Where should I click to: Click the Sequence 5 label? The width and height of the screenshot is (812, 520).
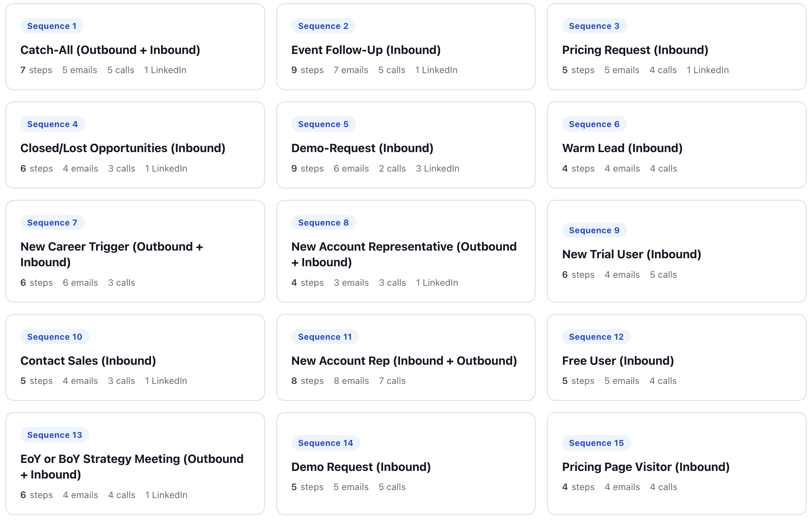tap(323, 124)
